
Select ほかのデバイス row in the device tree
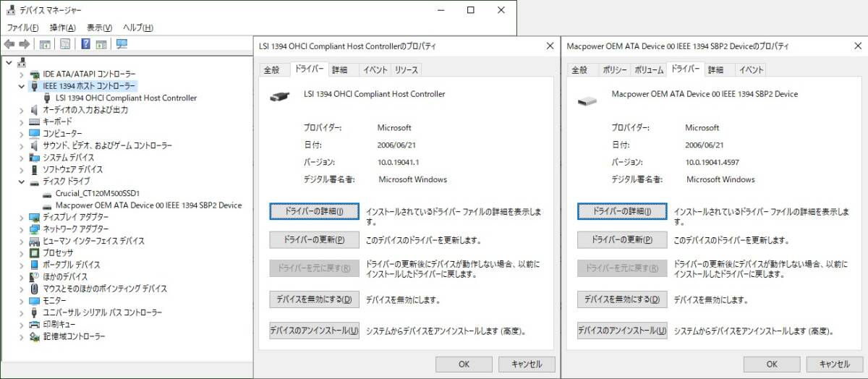pyautogui.click(x=65, y=276)
